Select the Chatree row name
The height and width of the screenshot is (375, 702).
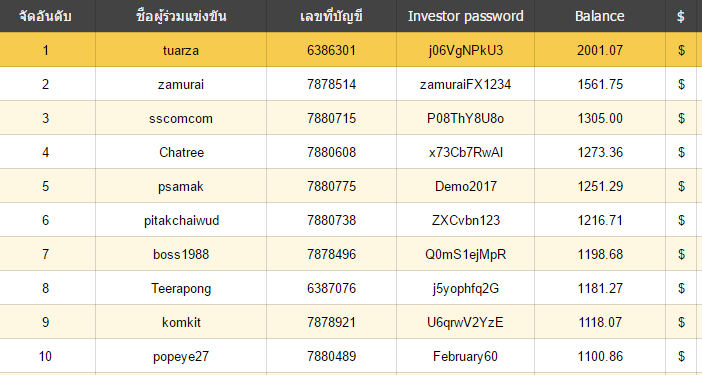[181, 153]
